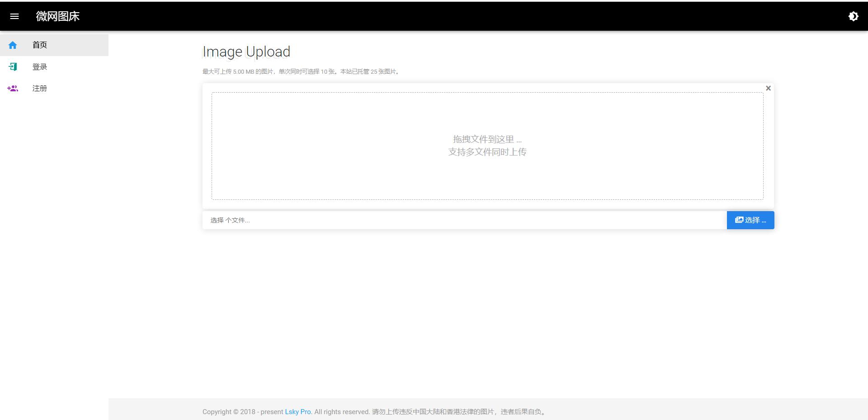The width and height of the screenshot is (868, 420).
Task: Toggle the hamburger menu sidebar
Action: click(14, 16)
